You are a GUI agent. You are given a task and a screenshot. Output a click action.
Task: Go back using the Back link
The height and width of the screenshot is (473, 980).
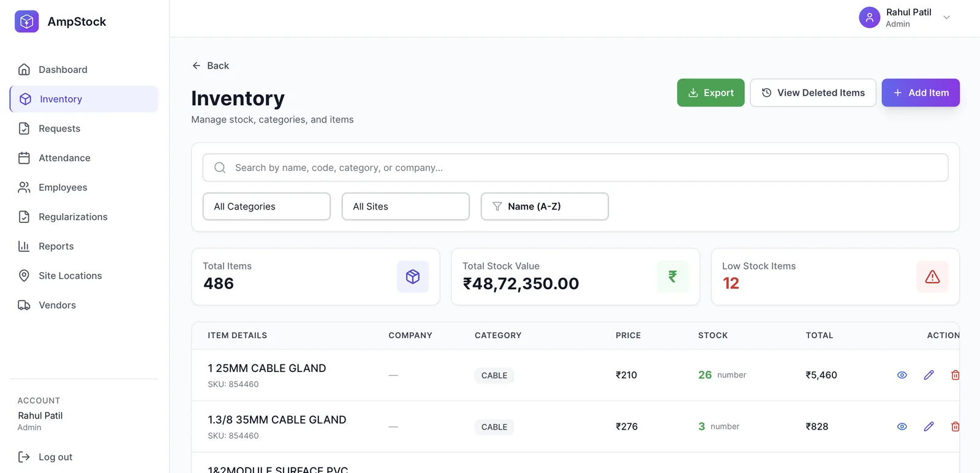[x=210, y=66]
